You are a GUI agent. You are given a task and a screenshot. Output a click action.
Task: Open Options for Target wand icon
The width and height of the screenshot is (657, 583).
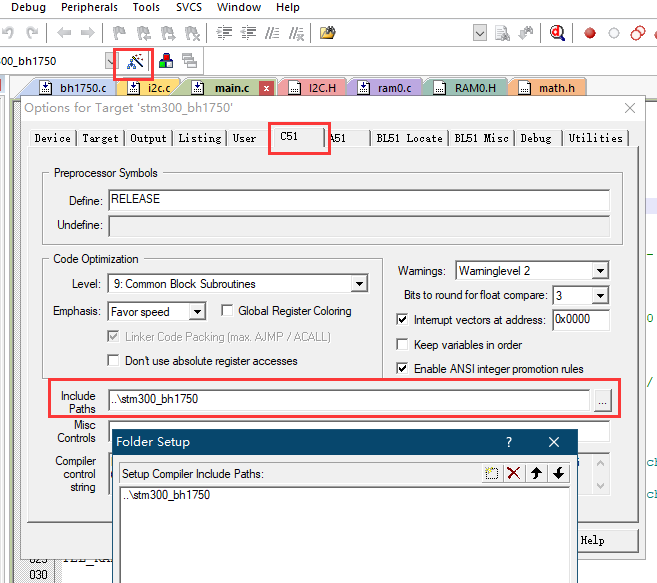[135, 62]
